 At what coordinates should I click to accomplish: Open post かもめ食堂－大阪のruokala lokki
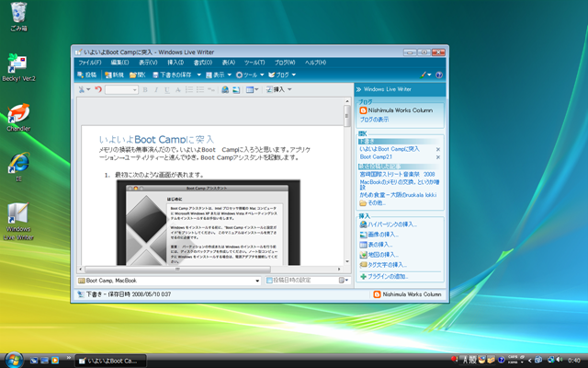coord(398,195)
